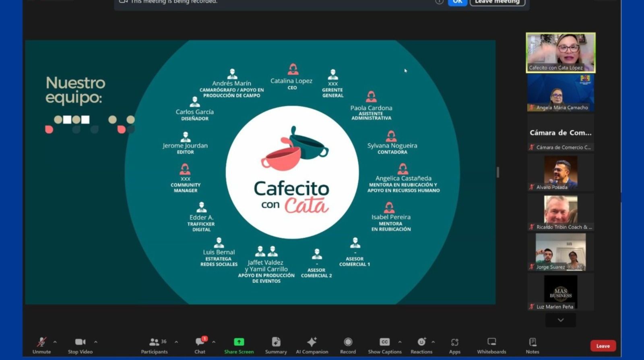This screenshot has height=360, width=644.
Task: Select the Cámara de Comercio participant tile
Action: (561, 133)
